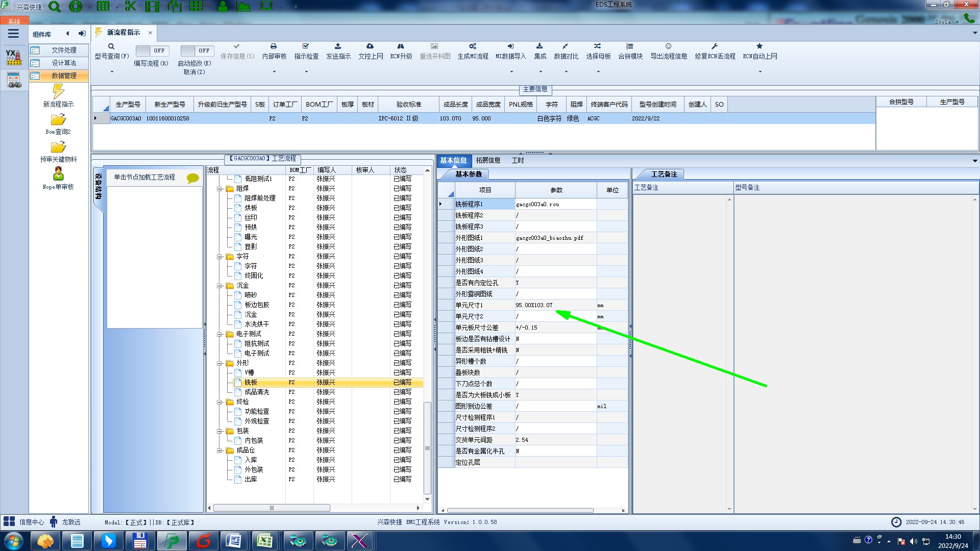980x551 pixels.
Task: Toggle the 编写流程 OFF switch
Action: 152,51
